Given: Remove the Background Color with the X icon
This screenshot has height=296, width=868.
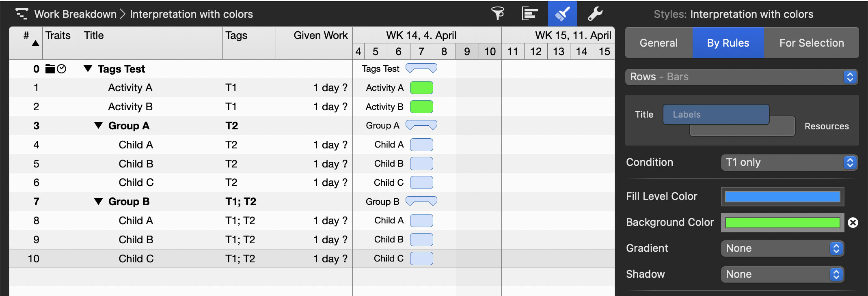Looking at the screenshot, I should coord(853,223).
